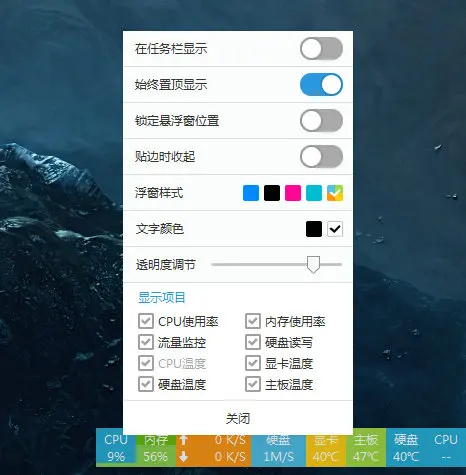Click the 关闭 button

[238, 418]
